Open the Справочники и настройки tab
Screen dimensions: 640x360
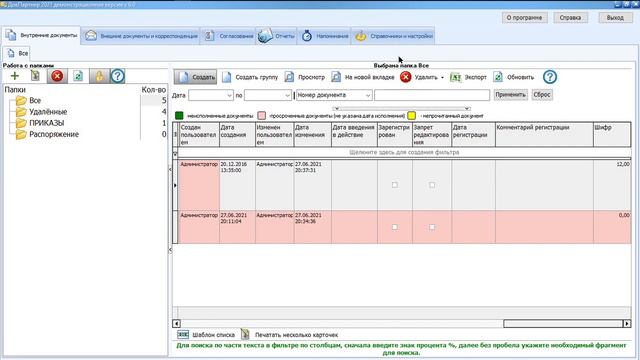tap(393, 36)
